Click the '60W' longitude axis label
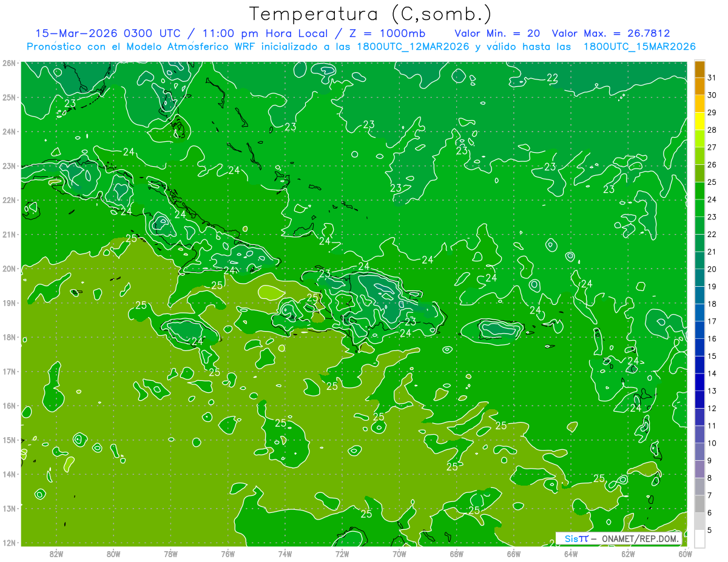728x562 pixels. pos(686,554)
